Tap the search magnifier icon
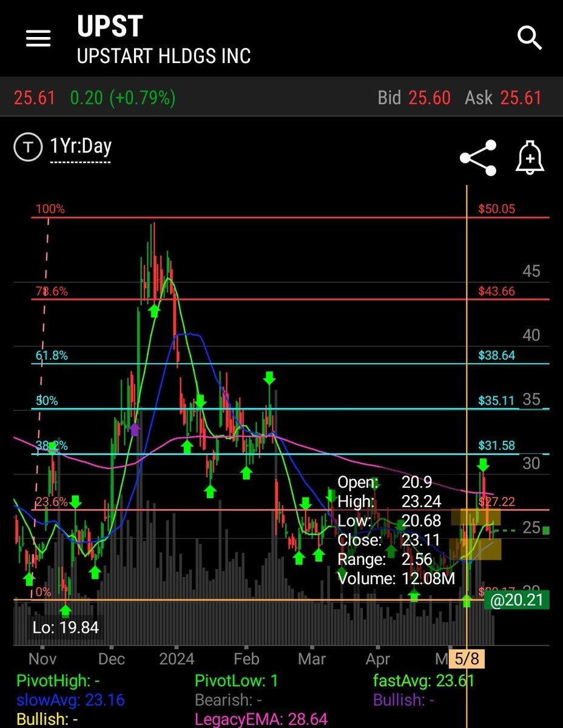 [x=529, y=38]
